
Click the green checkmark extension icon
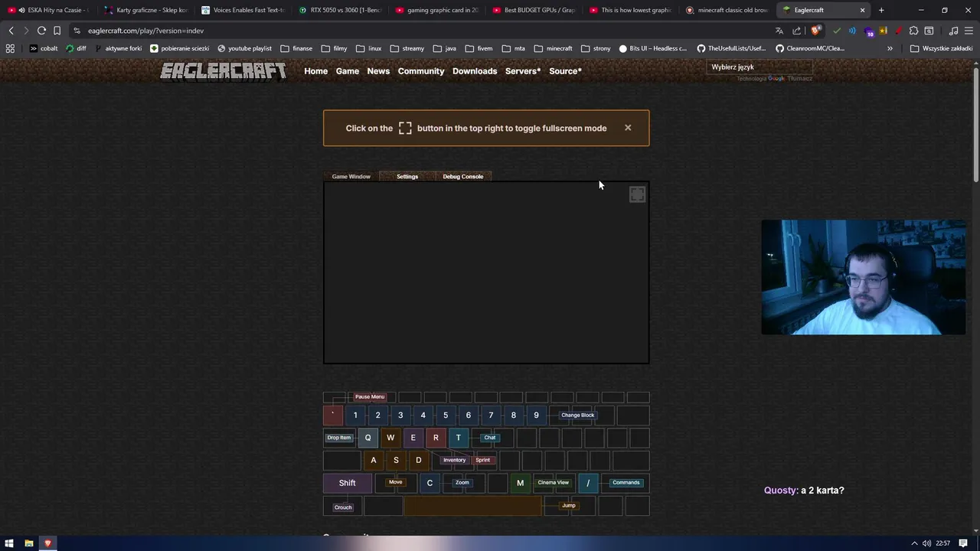pos(837,31)
